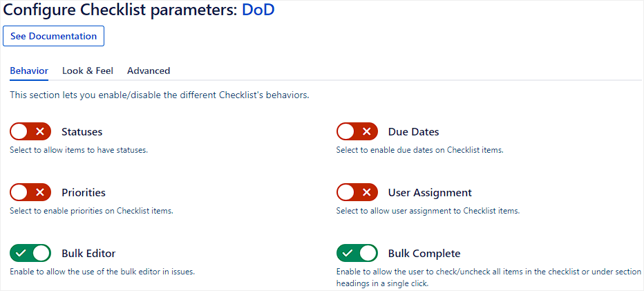Turn on the Due Dates switch
The width and height of the screenshot is (644, 291).
pyautogui.click(x=357, y=131)
